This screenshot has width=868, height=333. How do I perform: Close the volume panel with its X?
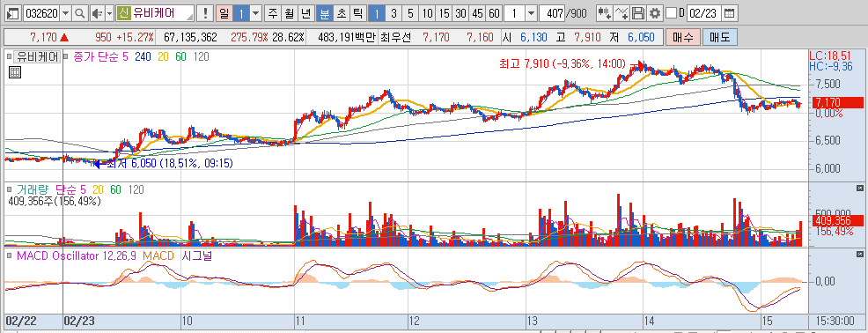coord(859,189)
